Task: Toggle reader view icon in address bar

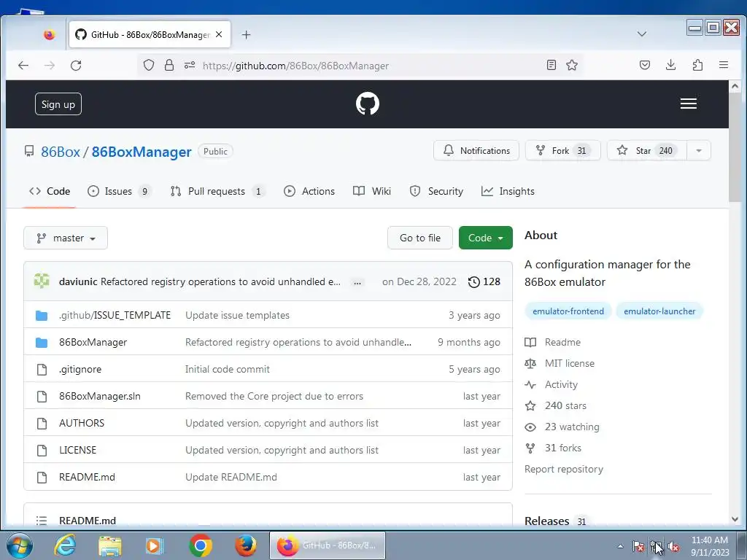Action: point(551,65)
